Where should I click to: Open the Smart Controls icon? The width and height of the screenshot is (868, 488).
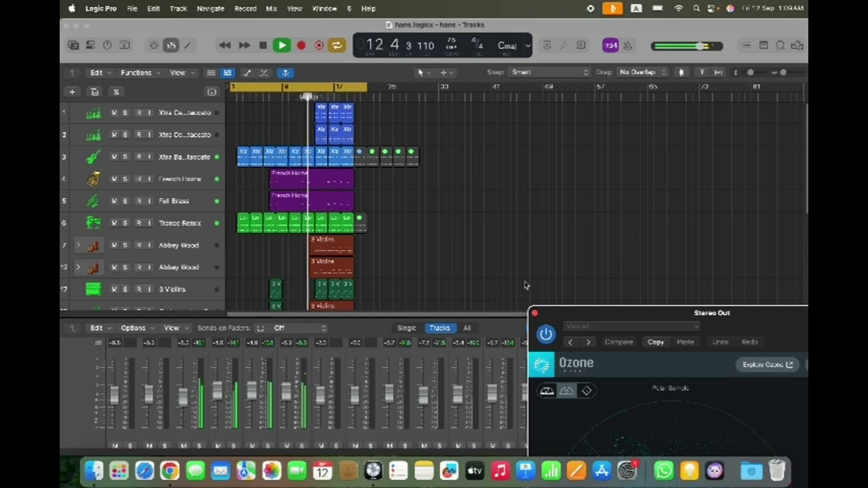(x=153, y=45)
